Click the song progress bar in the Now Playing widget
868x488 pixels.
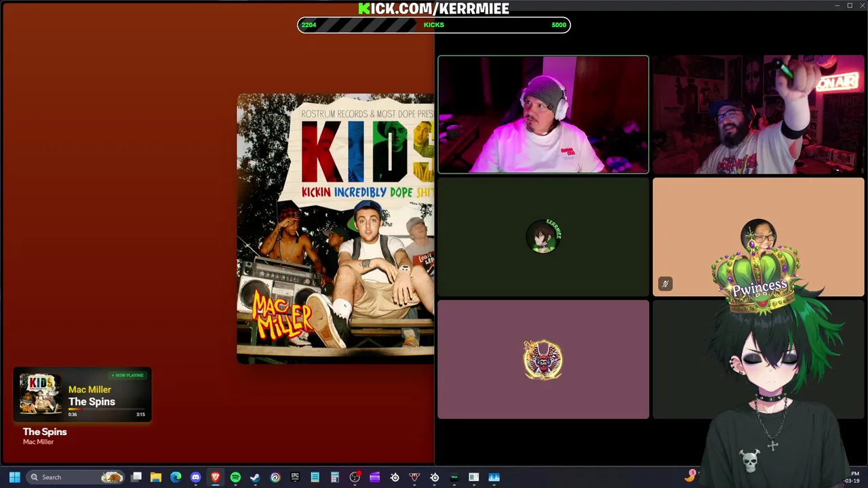coord(106,409)
